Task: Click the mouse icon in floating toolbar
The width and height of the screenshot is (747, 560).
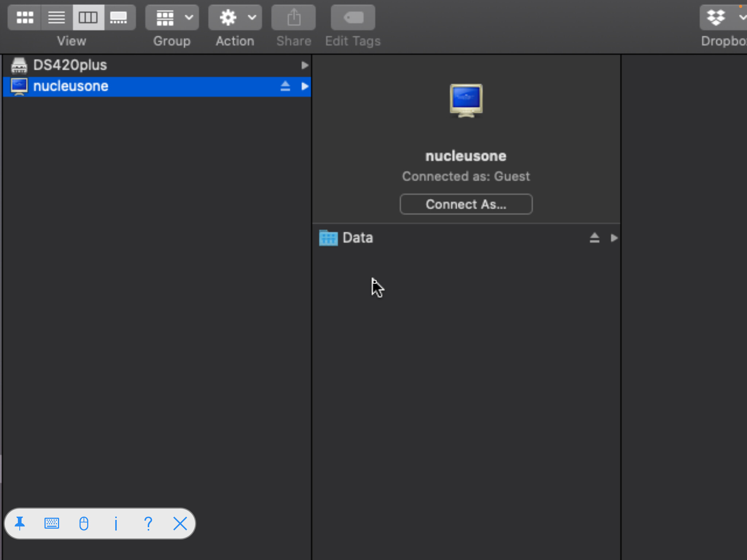Action: point(84,524)
